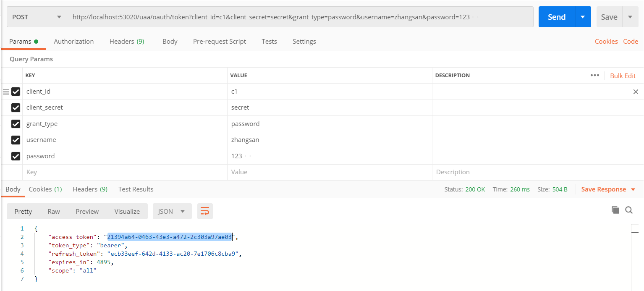This screenshot has height=291, width=644.
Task: Expand the Send button dropdown arrow
Action: [582, 17]
